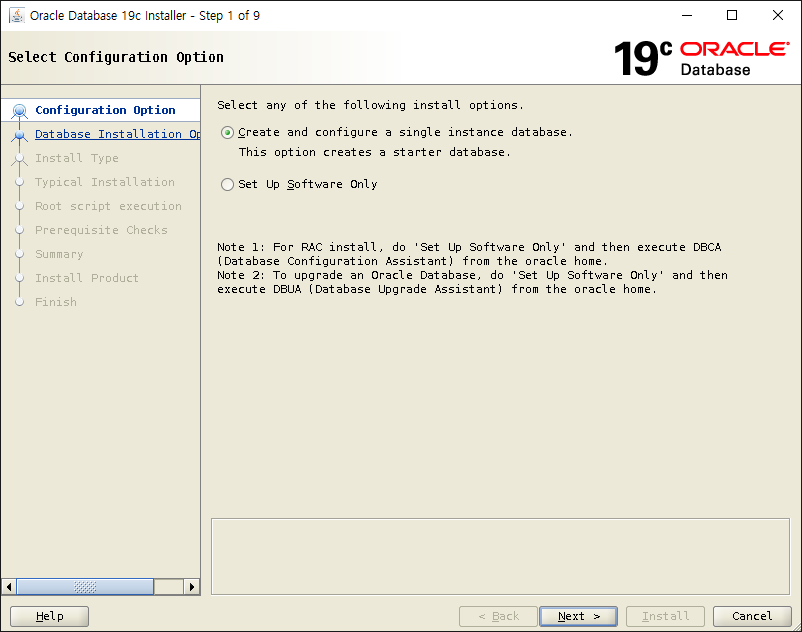This screenshot has height=632, width=802.
Task: Click the Typical Installation step bullet
Action: pos(19,182)
